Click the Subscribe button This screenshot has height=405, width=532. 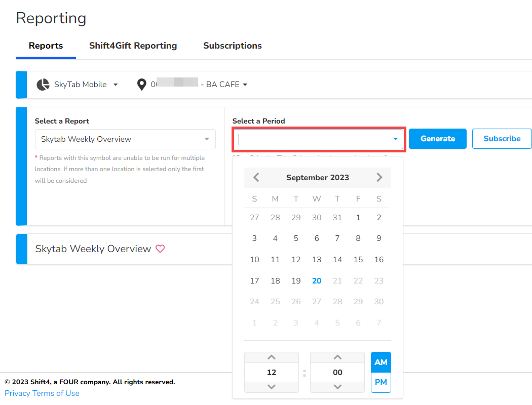(502, 139)
